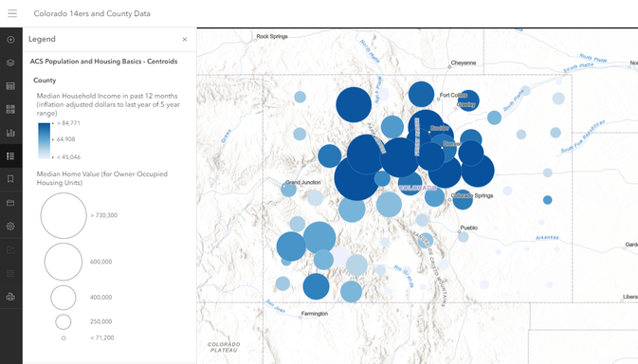This screenshot has height=364, width=638.
Task: Open the Bookmarks icon
Action: pyautogui.click(x=11, y=179)
